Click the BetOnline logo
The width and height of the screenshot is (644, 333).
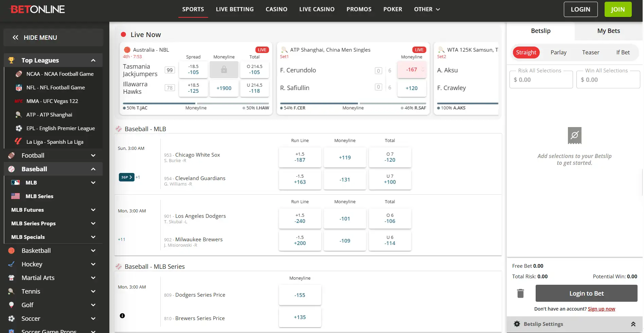pos(37,10)
